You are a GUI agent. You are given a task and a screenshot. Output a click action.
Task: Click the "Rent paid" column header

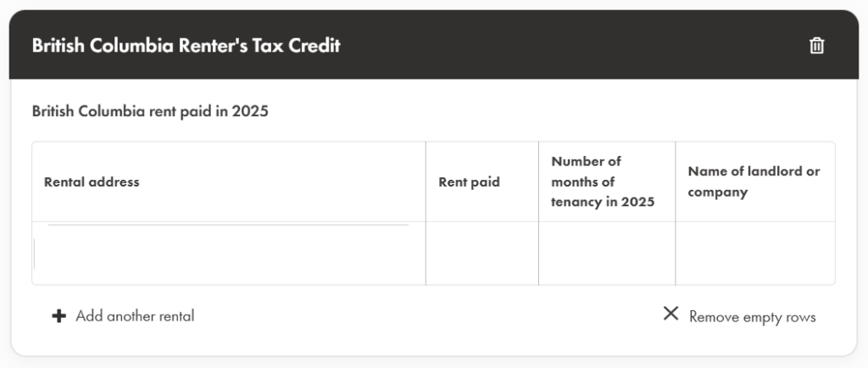click(x=469, y=181)
